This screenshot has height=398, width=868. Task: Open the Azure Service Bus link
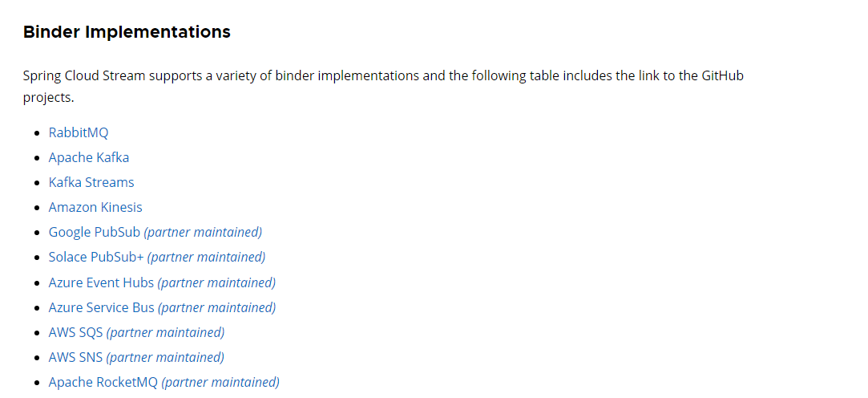click(101, 307)
